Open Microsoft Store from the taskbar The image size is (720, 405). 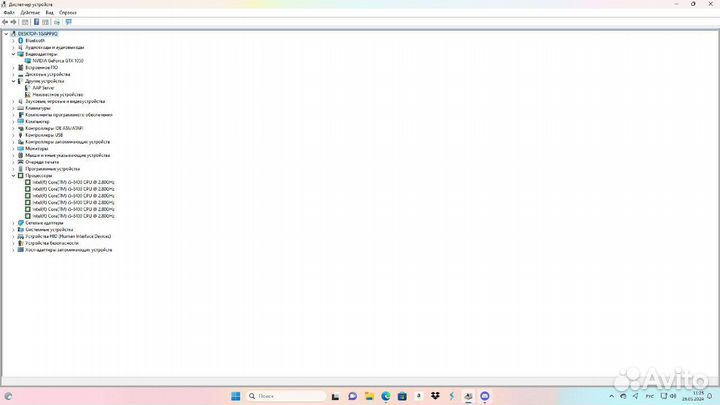[402, 396]
